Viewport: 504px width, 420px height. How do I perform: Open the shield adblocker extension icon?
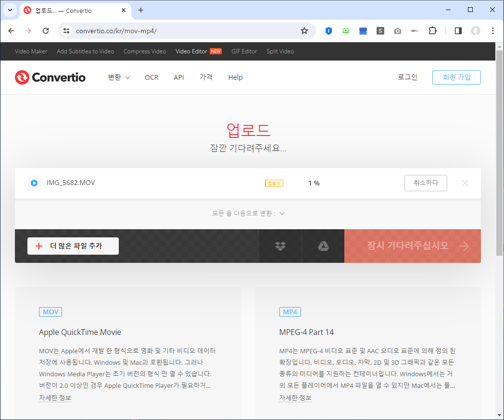click(x=328, y=30)
